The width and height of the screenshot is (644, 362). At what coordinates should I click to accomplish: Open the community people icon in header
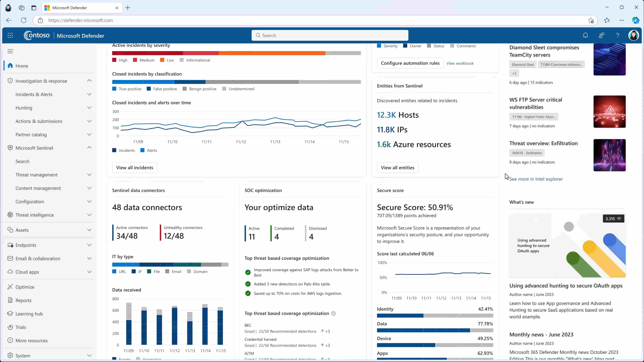(x=602, y=36)
